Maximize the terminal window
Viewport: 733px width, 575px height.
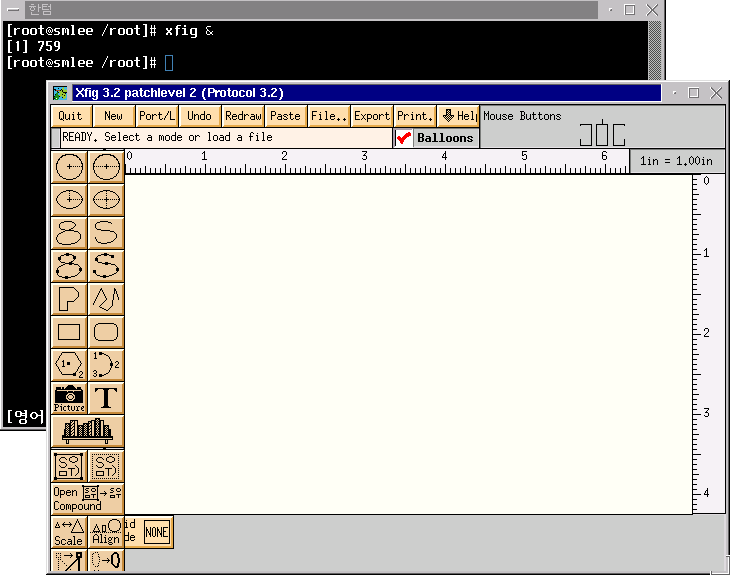click(630, 10)
